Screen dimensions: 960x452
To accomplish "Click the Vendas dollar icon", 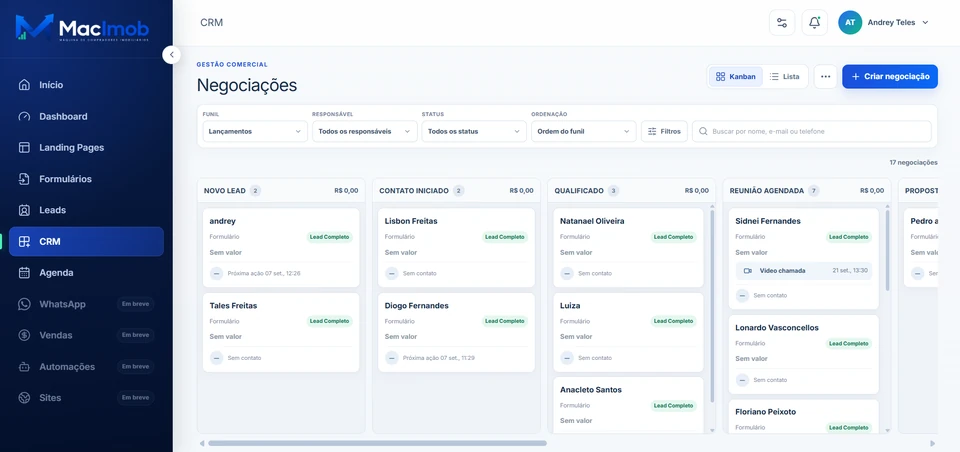I will click(24, 335).
